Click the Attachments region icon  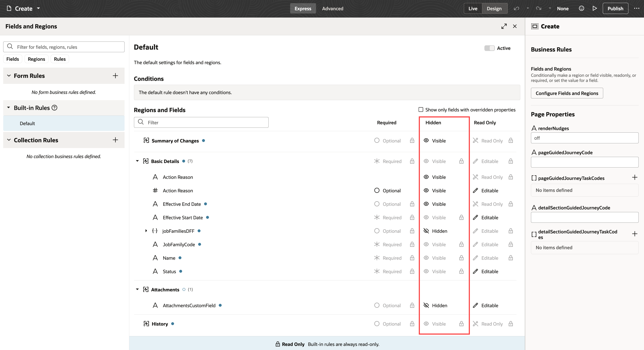(x=146, y=289)
